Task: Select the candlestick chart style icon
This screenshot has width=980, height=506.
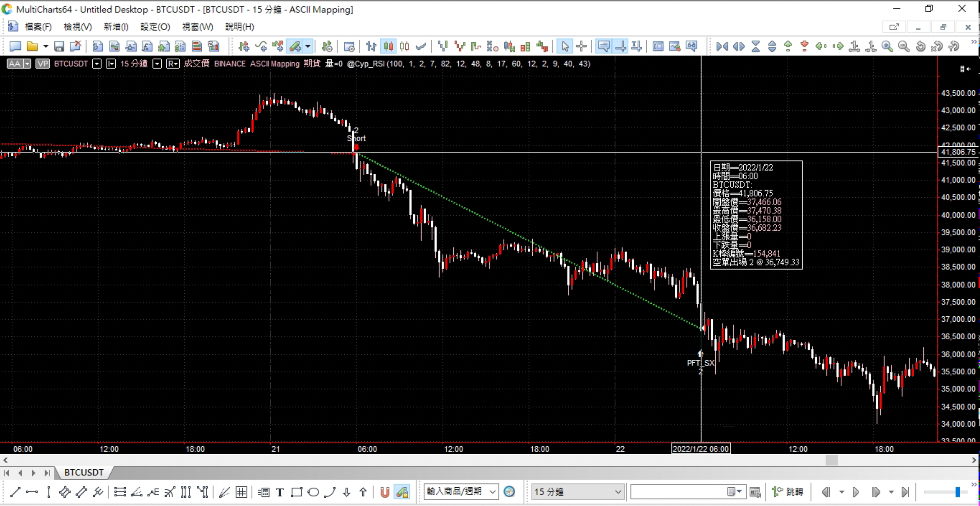Action: [x=388, y=47]
